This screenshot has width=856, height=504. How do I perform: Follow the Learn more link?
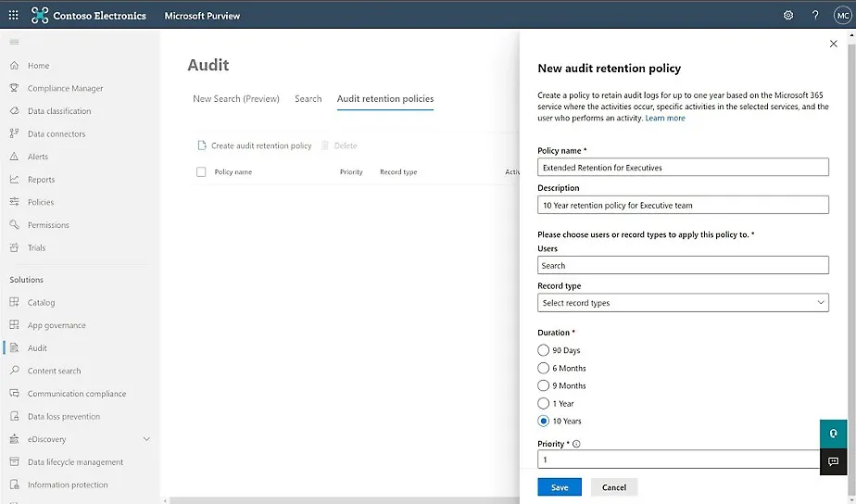click(x=665, y=119)
